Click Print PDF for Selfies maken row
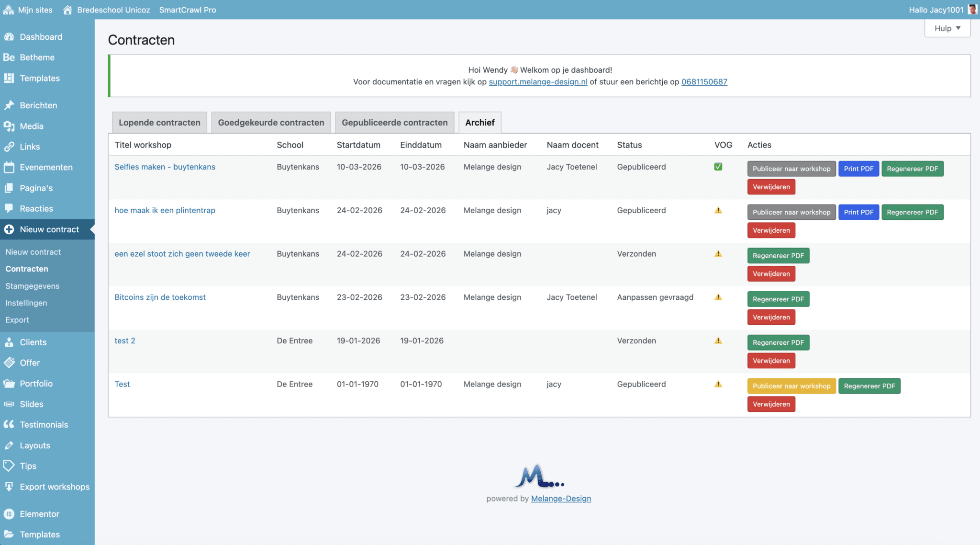980x545 pixels. coord(858,169)
